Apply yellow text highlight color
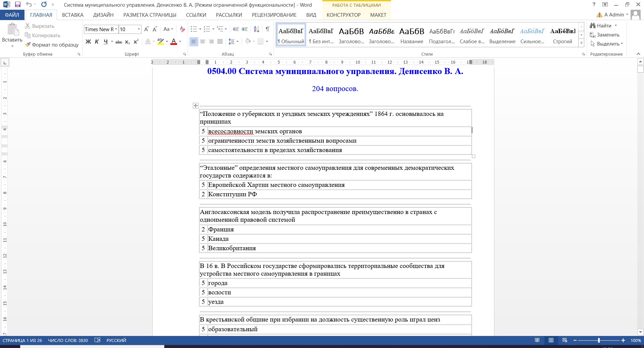 pyautogui.click(x=161, y=42)
